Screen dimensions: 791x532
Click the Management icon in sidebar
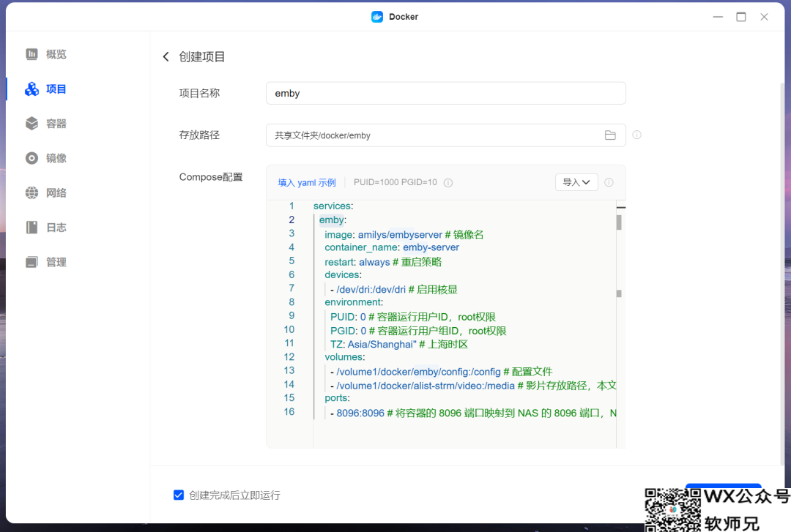click(31, 262)
